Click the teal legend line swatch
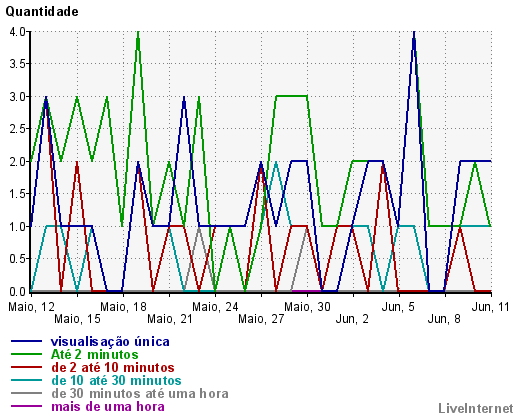The height and width of the screenshot is (418, 520). coord(27,380)
